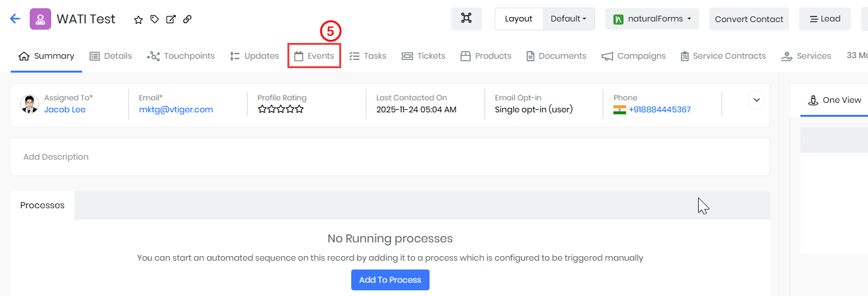This screenshot has height=296, width=868.
Task: Open record in new window icon
Action: coord(171,20)
